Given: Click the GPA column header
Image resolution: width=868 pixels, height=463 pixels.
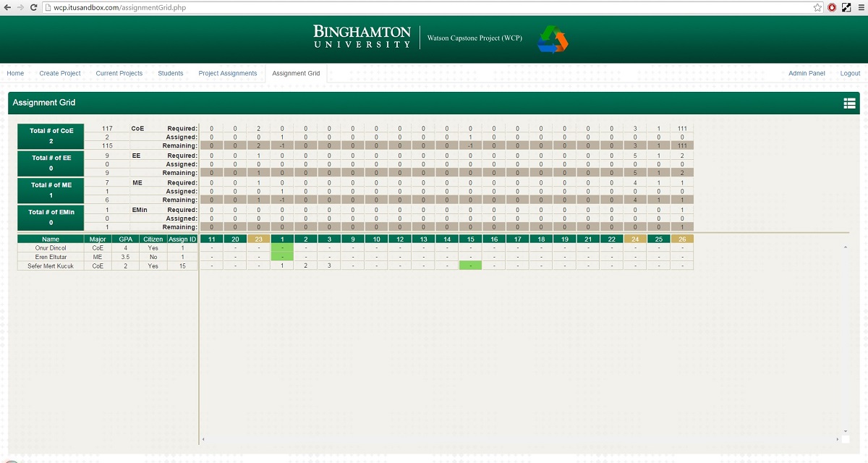Looking at the screenshot, I should tap(125, 239).
